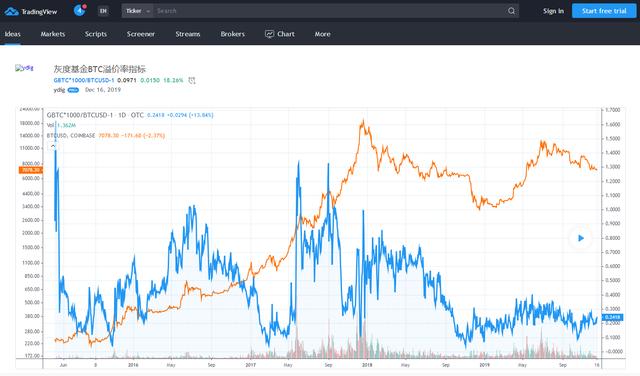The width and height of the screenshot is (640, 376).
Task: Click the blue 0.2418 value label on right axis
Action: click(x=612, y=317)
